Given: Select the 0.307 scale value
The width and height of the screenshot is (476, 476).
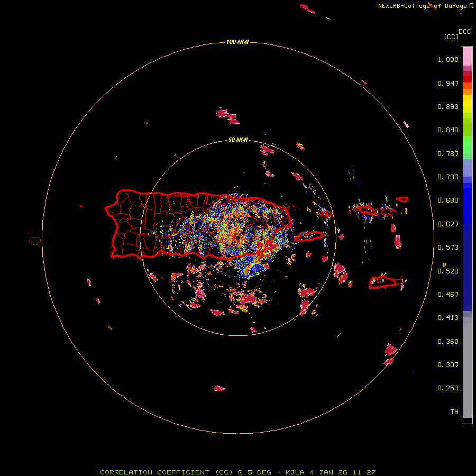Looking at the screenshot, I should pos(448,364).
